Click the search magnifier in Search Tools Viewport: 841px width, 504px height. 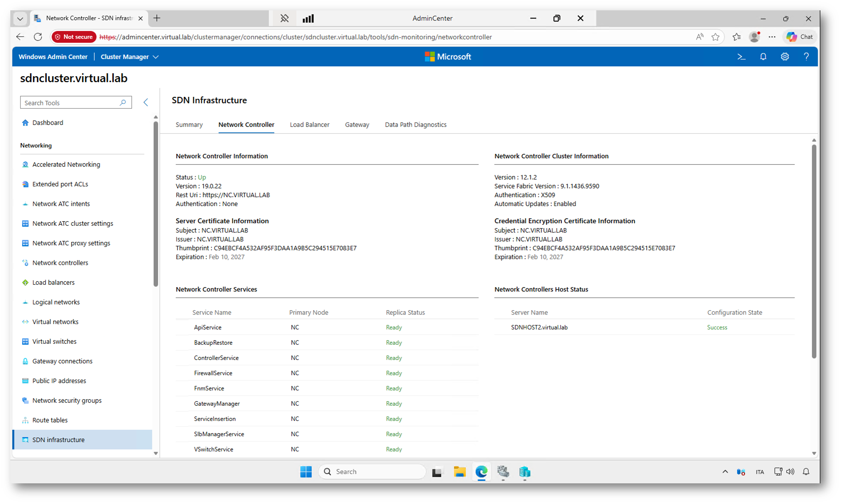(123, 103)
